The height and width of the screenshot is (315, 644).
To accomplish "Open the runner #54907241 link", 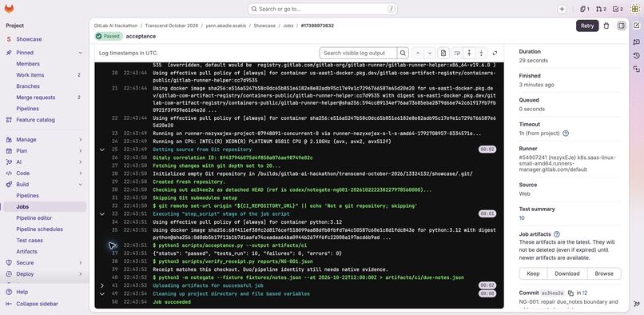I will click(x=567, y=163).
